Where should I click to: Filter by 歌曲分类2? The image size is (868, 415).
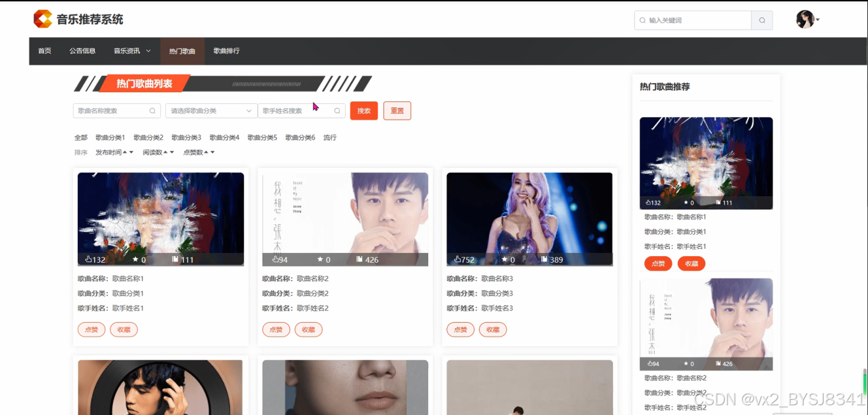point(148,138)
